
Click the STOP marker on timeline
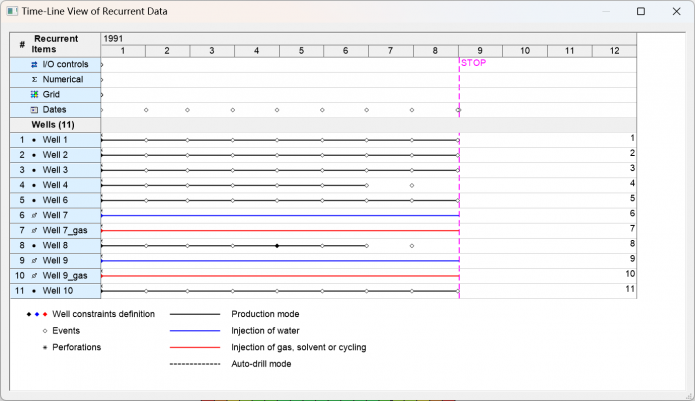coord(472,63)
